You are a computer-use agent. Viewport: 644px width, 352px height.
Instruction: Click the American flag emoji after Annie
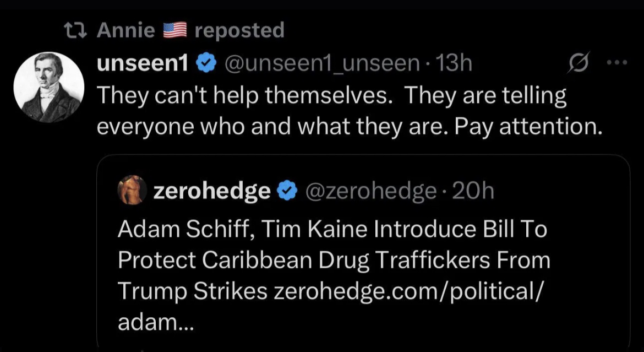(x=175, y=31)
